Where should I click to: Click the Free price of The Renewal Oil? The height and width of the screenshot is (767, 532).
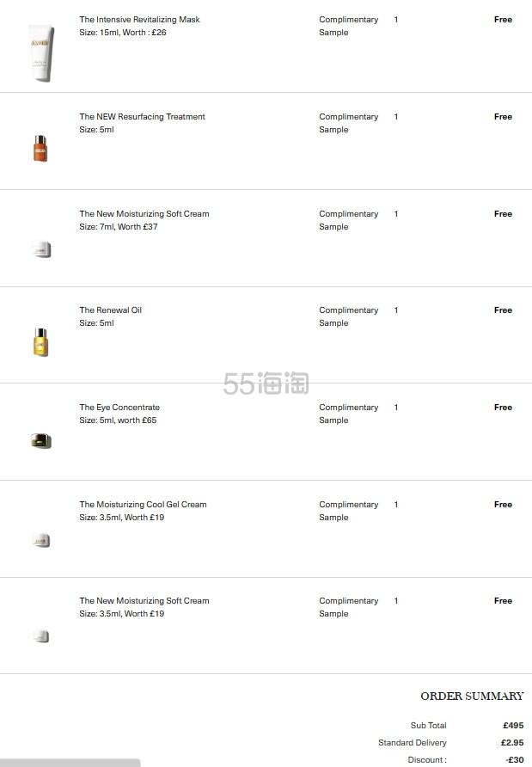[x=503, y=310]
